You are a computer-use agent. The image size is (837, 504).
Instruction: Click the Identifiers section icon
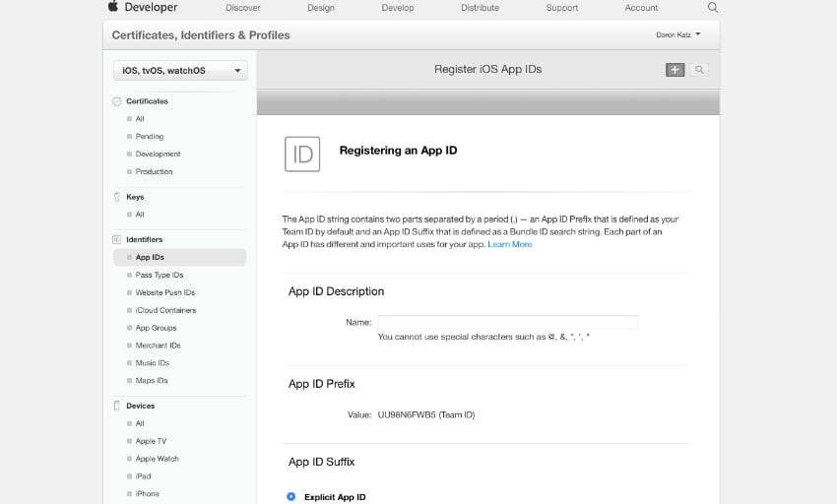117,239
